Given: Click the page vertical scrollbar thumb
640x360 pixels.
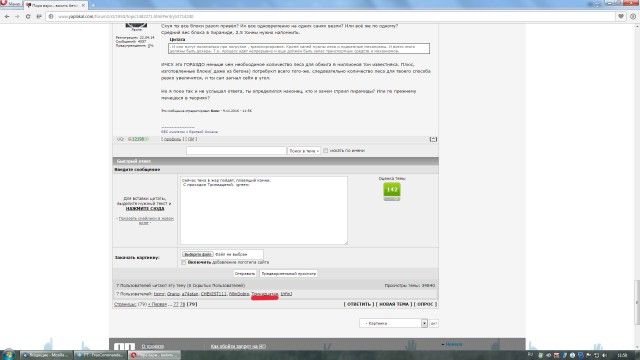Looking at the screenshot, I should click(637, 303).
